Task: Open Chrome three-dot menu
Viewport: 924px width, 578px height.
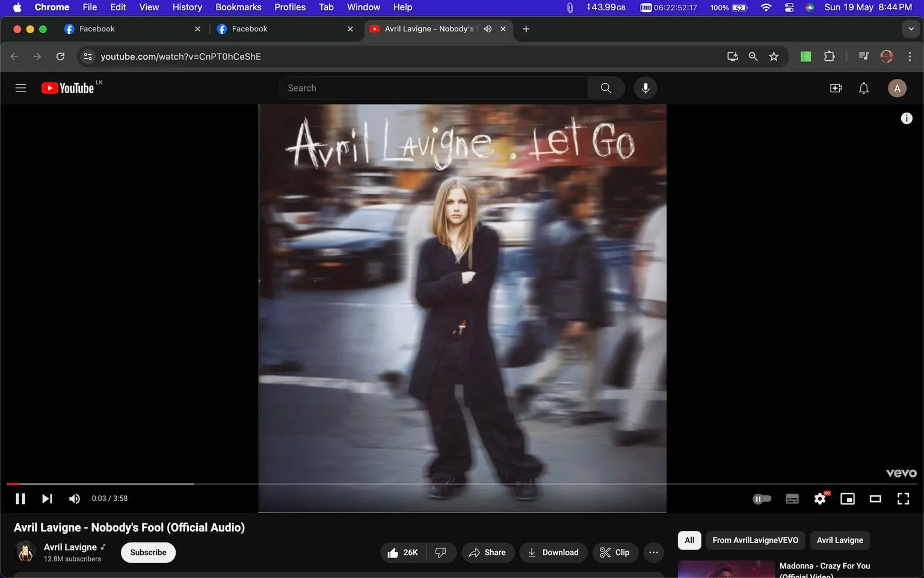Action: point(910,57)
